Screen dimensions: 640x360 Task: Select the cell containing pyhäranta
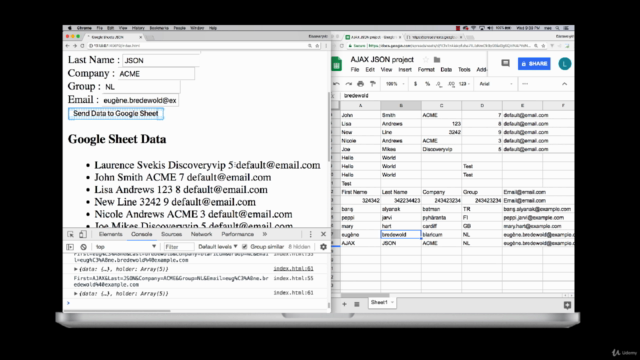tap(441, 218)
